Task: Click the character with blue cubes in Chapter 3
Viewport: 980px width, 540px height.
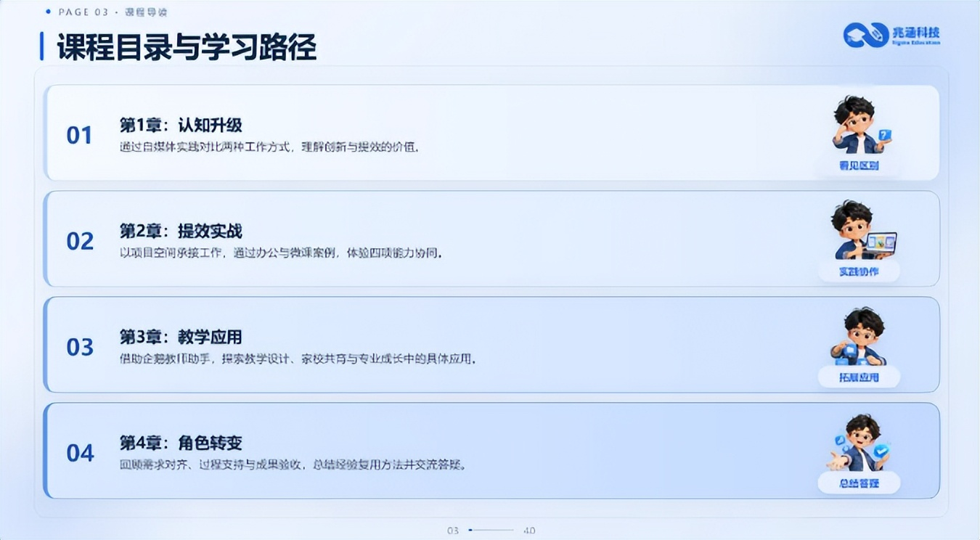Action: [x=859, y=336]
